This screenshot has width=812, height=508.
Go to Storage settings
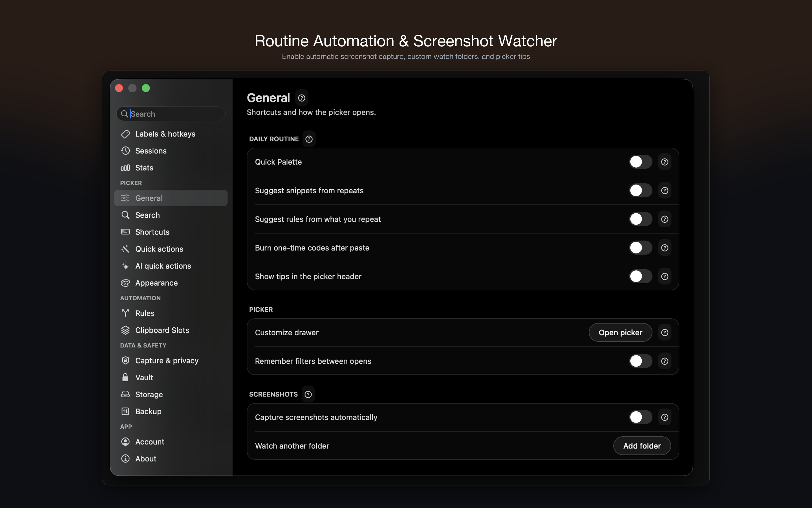tap(171, 394)
